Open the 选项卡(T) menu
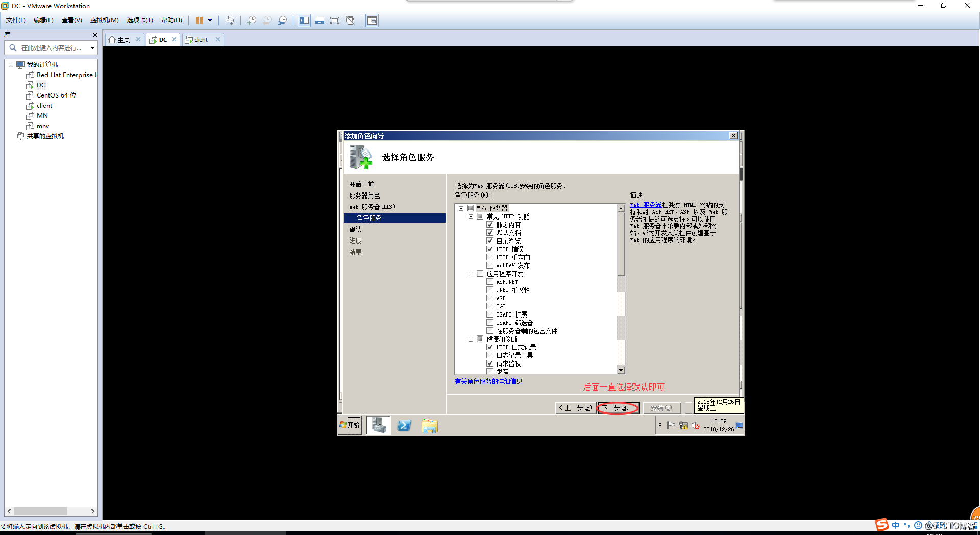 [x=140, y=20]
